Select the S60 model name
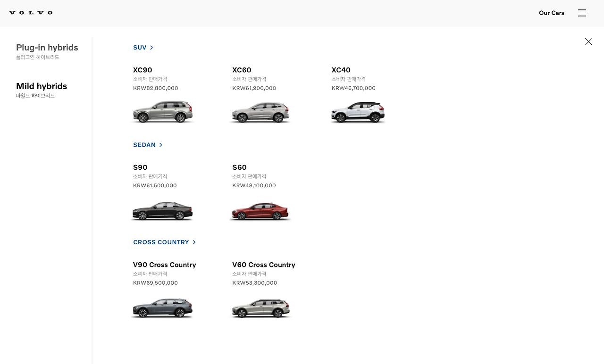The image size is (604, 364). pyautogui.click(x=239, y=167)
